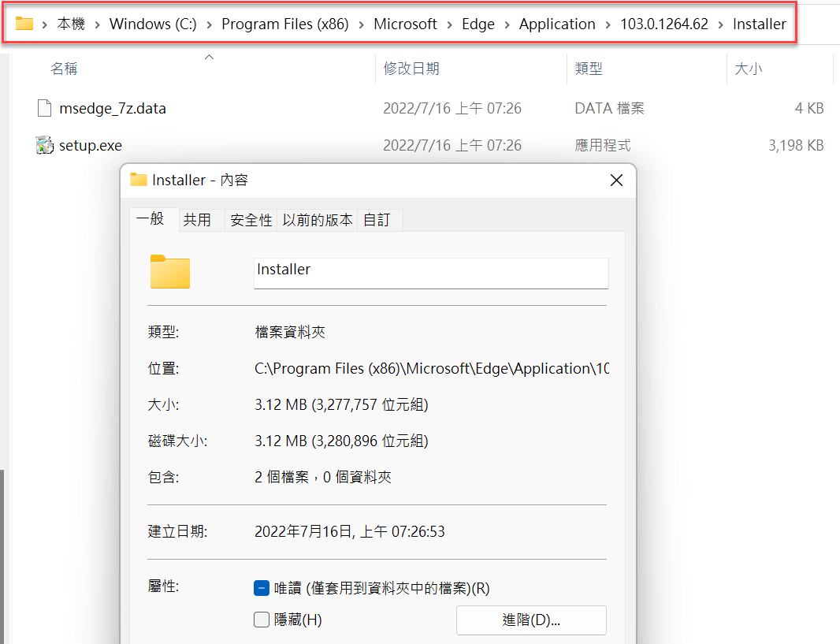Click the folder icon in the Installer dialog title
The width and height of the screenshot is (840, 644).
(x=138, y=180)
